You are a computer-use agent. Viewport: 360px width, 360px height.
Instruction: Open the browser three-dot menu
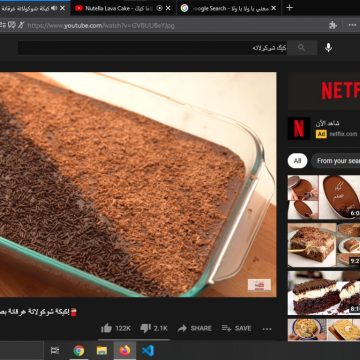click(x=352, y=25)
